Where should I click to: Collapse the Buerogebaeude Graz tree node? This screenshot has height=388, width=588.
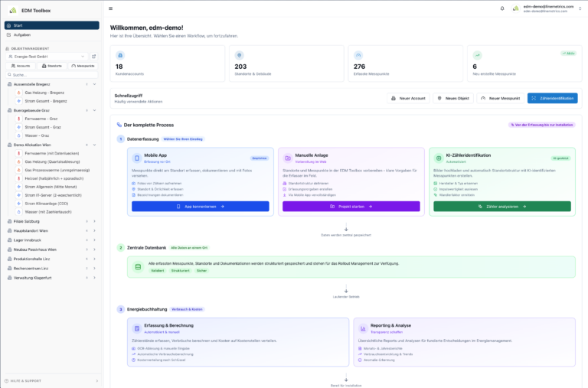click(x=94, y=110)
